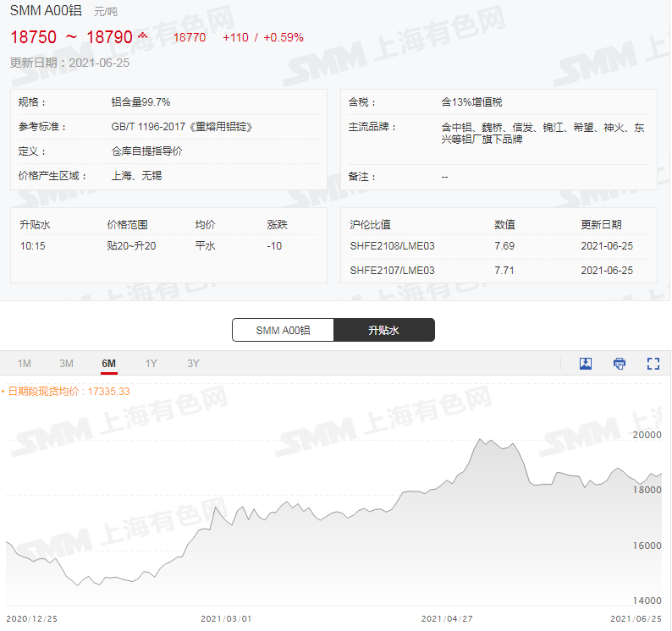Click the 日期段现货均价 legend label
The height and width of the screenshot is (631, 672).
(68, 391)
